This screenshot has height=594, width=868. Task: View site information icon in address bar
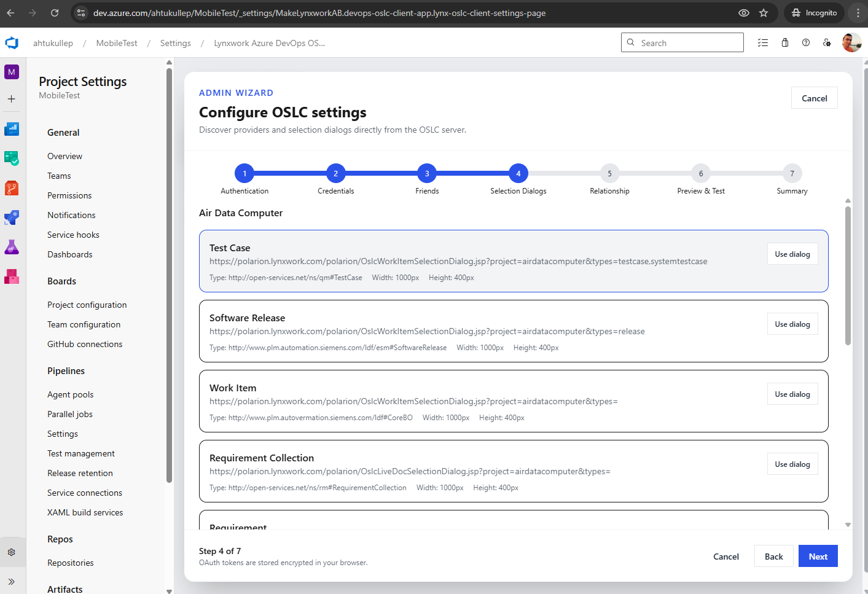(81, 13)
